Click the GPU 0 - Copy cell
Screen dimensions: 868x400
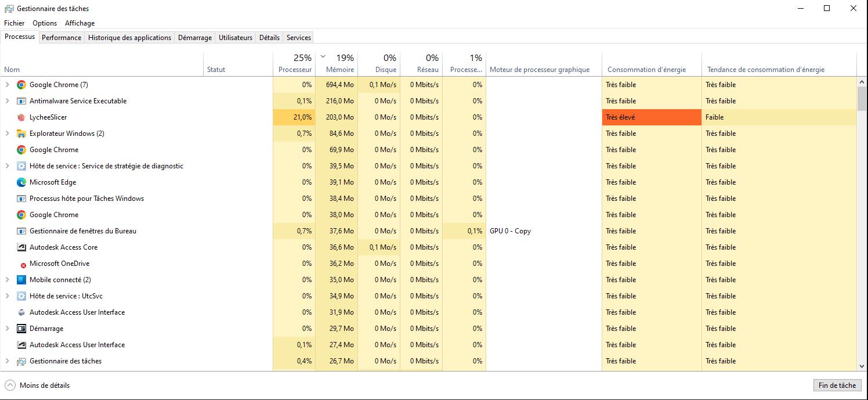[x=544, y=231]
